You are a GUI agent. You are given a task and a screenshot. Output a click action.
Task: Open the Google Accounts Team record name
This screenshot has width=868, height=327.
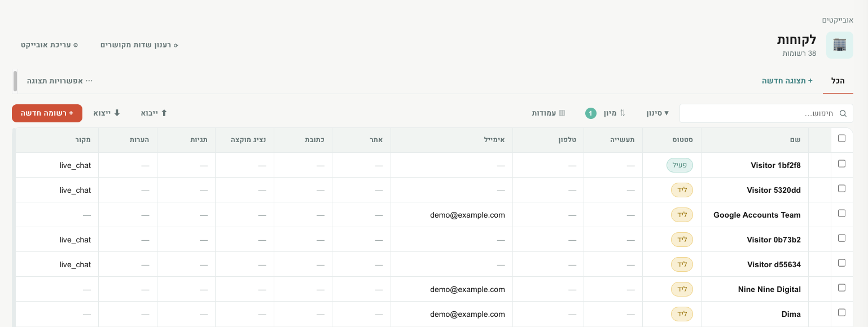757,215
